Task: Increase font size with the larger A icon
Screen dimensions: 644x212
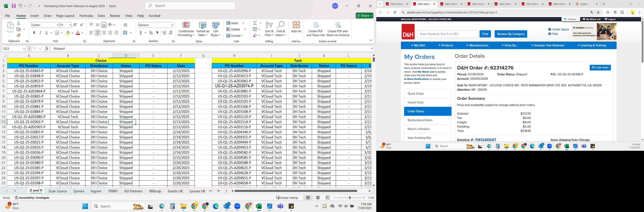Action: (75, 25)
